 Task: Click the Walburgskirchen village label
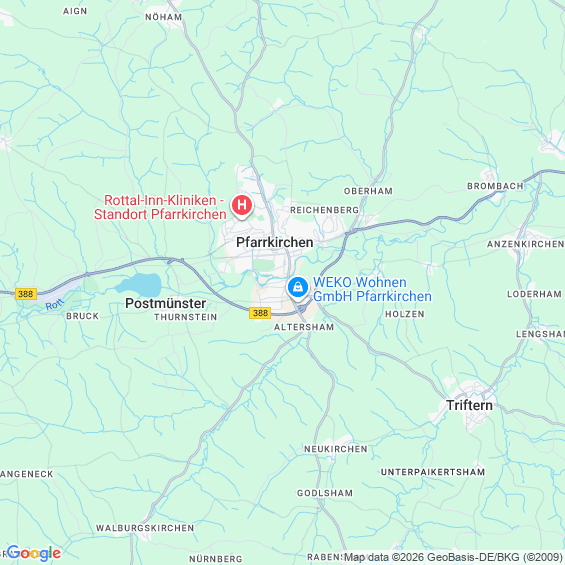point(145,528)
